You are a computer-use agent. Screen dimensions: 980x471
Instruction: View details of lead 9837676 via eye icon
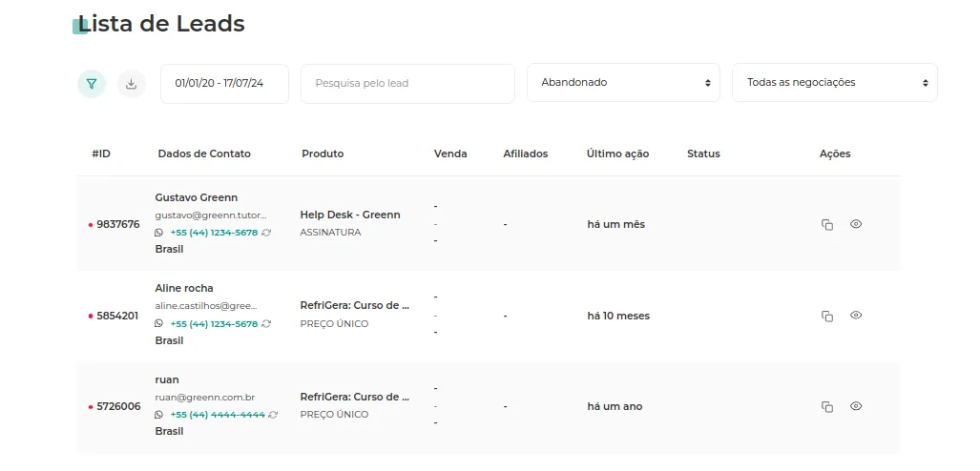856,224
